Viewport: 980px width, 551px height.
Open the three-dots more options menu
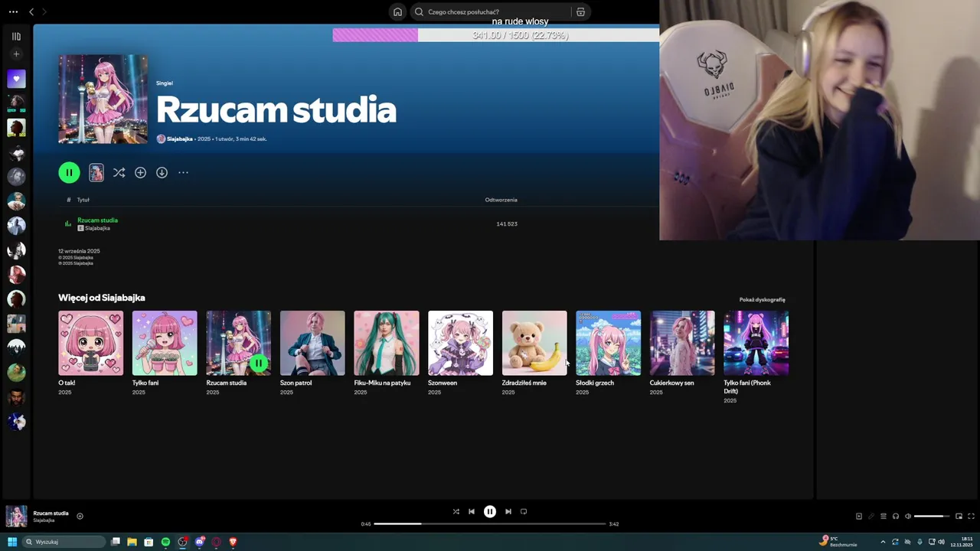[183, 173]
